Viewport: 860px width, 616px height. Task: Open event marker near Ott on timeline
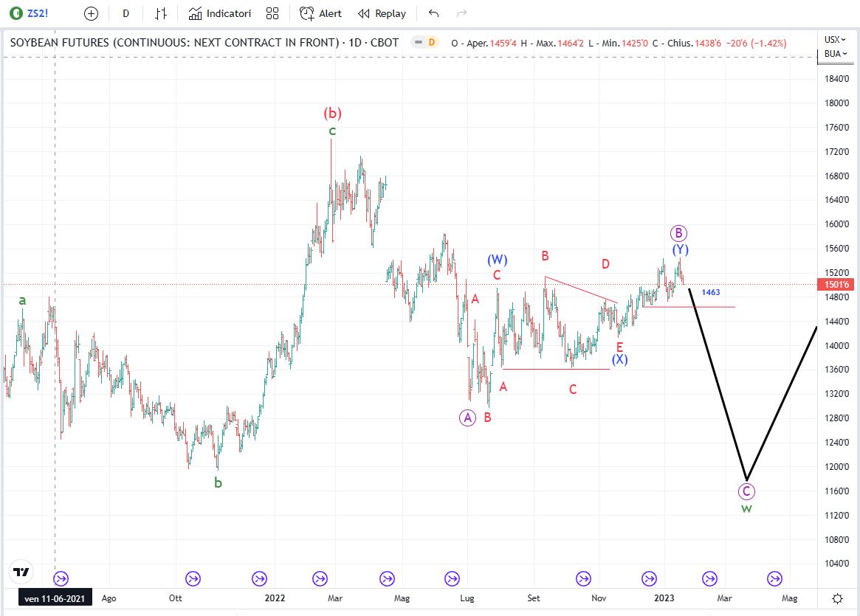pyautogui.click(x=193, y=578)
